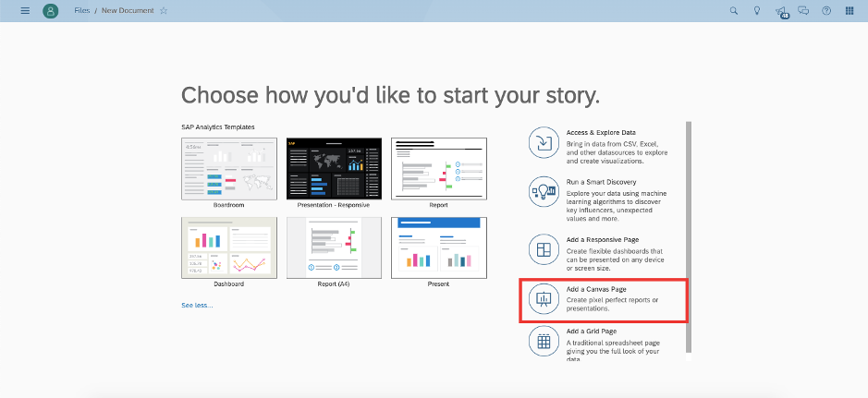Click the Report (A4) template label
868x398 pixels.
pos(334,284)
